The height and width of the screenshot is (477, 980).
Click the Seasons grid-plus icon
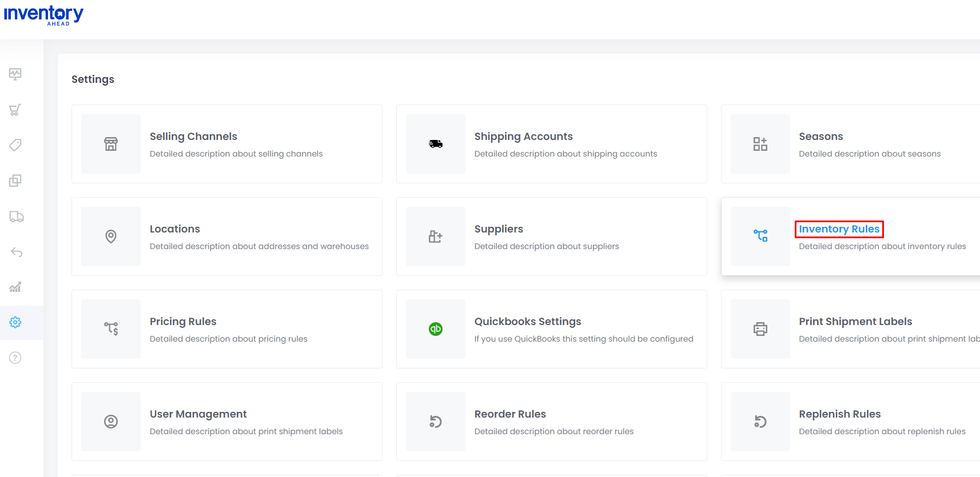[760, 144]
